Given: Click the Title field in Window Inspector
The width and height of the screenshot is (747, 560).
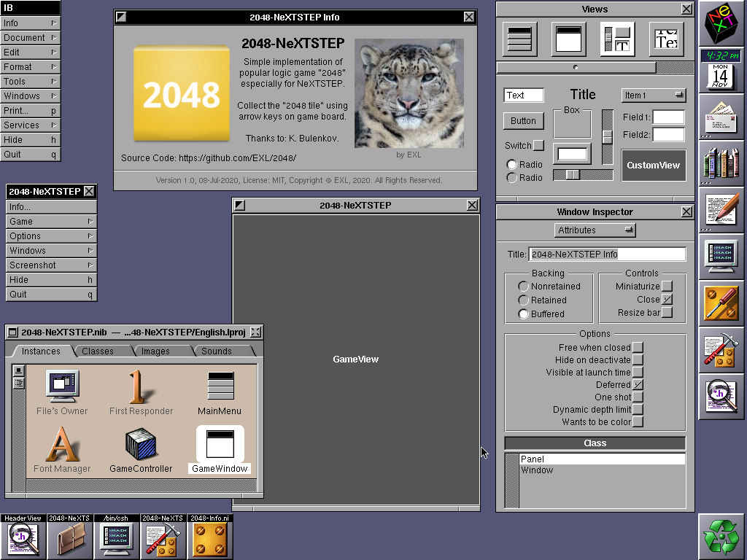Looking at the screenshot, I should coord(608,254).
